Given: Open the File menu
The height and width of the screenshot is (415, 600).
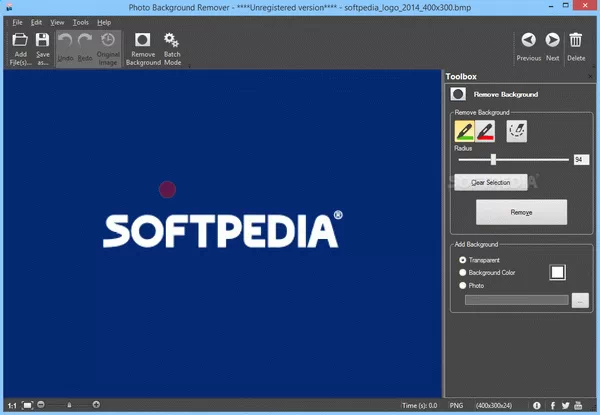Looking at the screenshot, I should pos(17,21).
